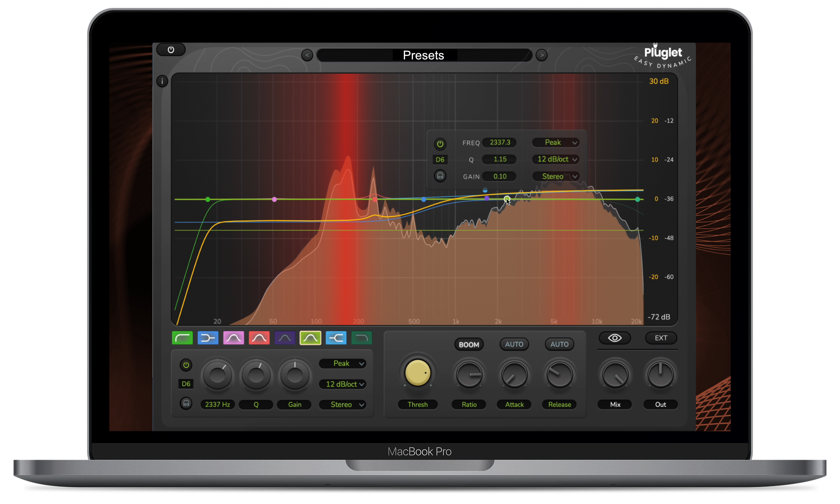
Task: Select the dark purple peak band
Action: pyautogui.click(x=285, y=338)
